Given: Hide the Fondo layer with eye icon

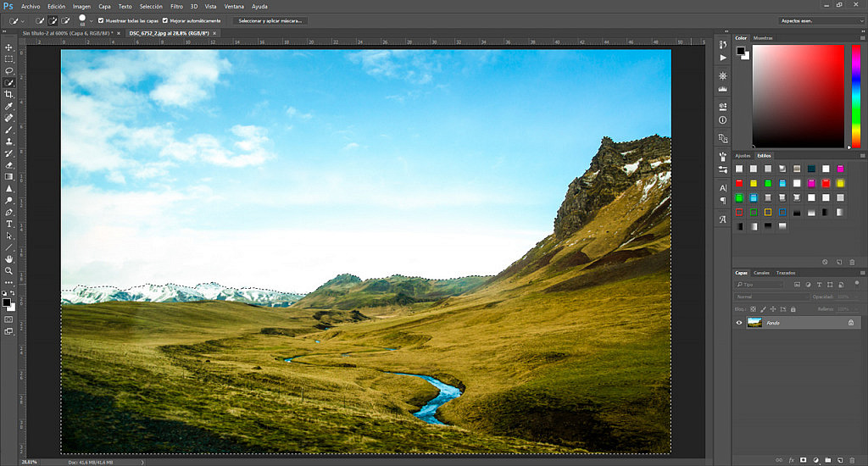Looking at the screenshot, I should (738, 323).
